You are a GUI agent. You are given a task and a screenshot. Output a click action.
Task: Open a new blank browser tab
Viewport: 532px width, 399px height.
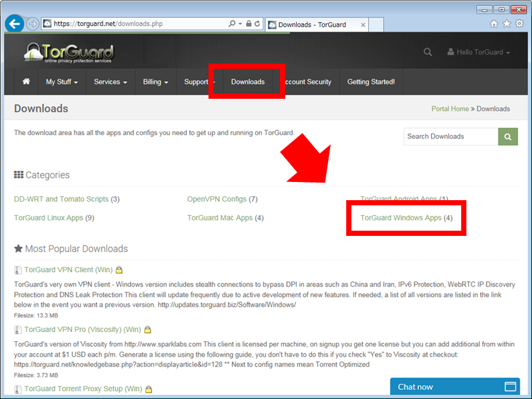376,25
